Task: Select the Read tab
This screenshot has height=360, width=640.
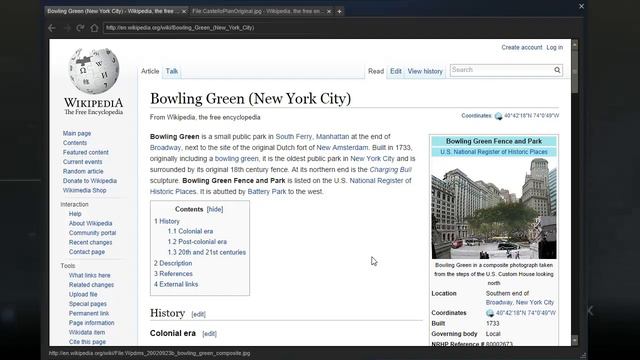Action: (x=376, y=71)
